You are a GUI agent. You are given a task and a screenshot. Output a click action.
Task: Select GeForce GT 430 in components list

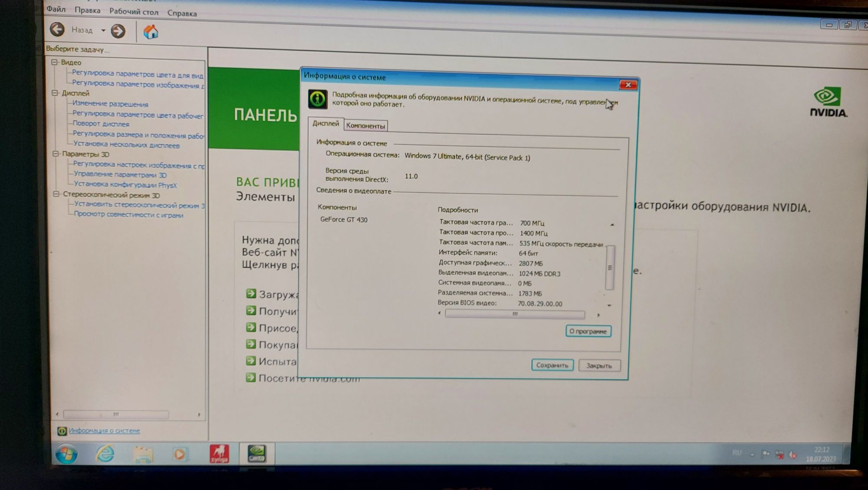click(344, 219)
